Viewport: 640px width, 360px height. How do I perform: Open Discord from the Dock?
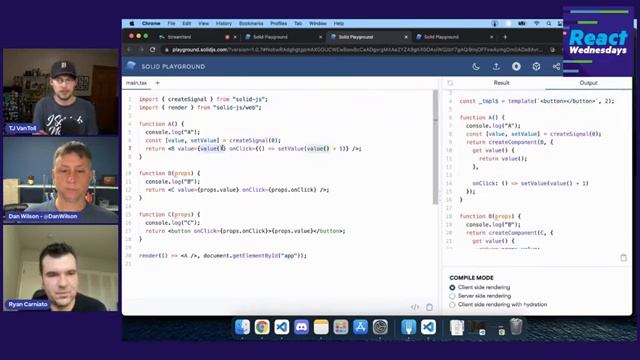(x=301, y=327)
